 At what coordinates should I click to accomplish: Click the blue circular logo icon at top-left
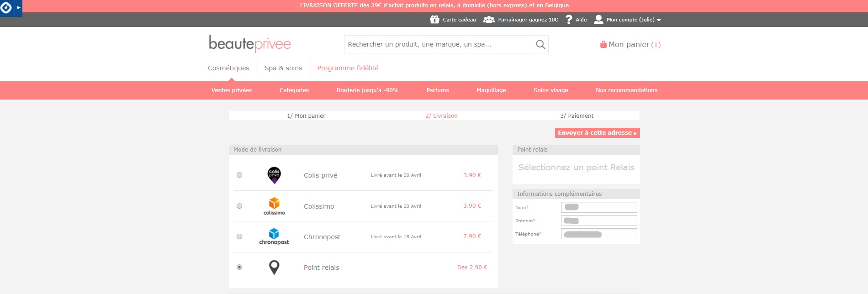point(6,8)
